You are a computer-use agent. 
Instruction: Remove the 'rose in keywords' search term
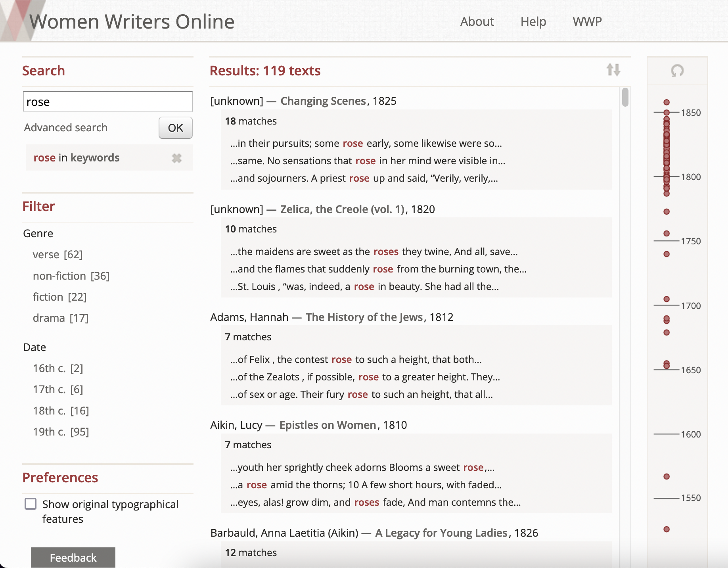pyautogui.click(x=177, y=158)
